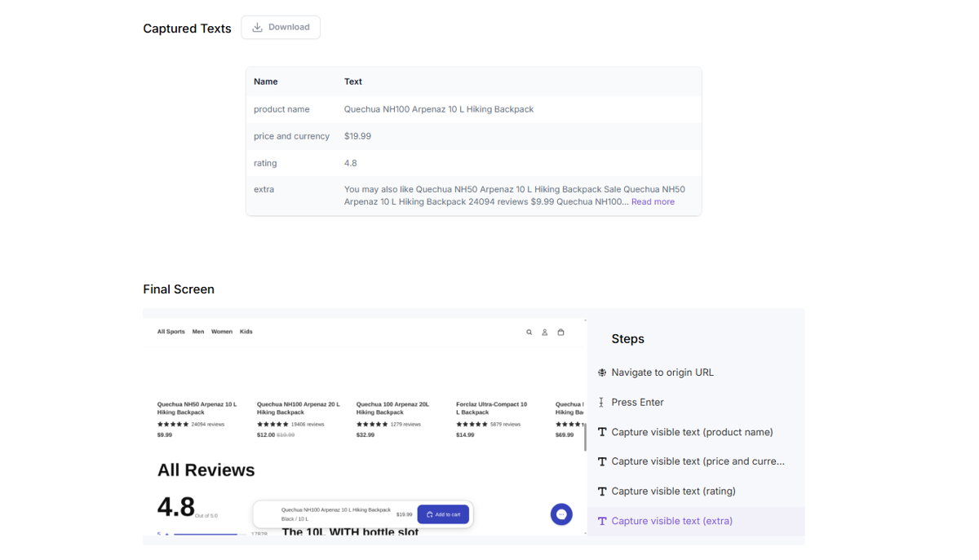Viewport: 979px width, 560px height.
Task: Click the T icon beside product name step
Action: (x=602, y=432)
